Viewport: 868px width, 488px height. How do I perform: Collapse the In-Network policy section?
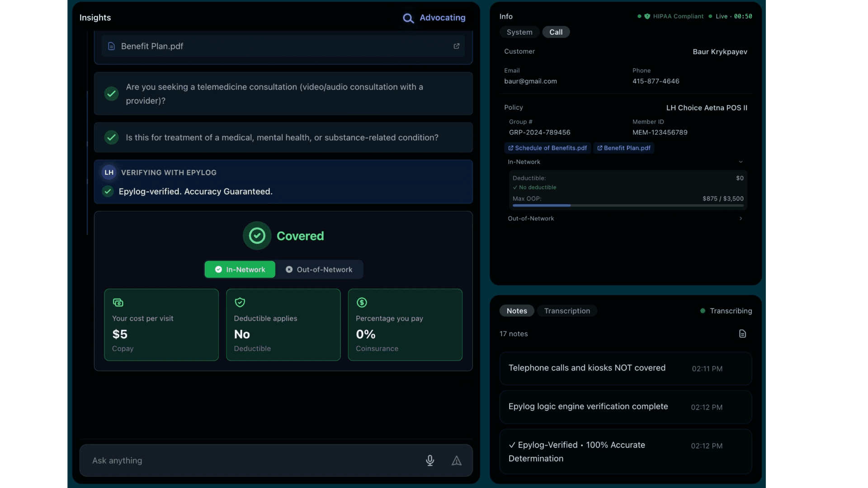[741, 162]
